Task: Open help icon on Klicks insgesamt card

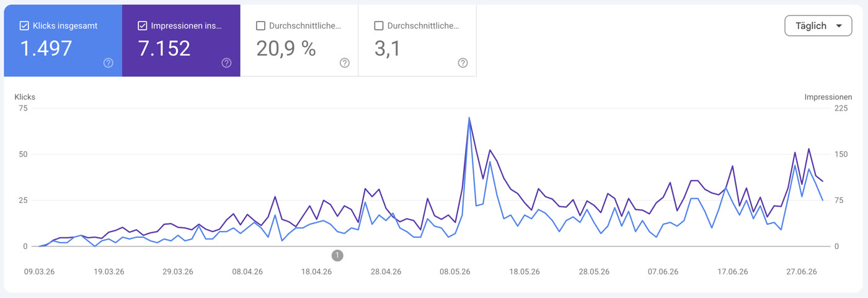Action: (108, 63)
